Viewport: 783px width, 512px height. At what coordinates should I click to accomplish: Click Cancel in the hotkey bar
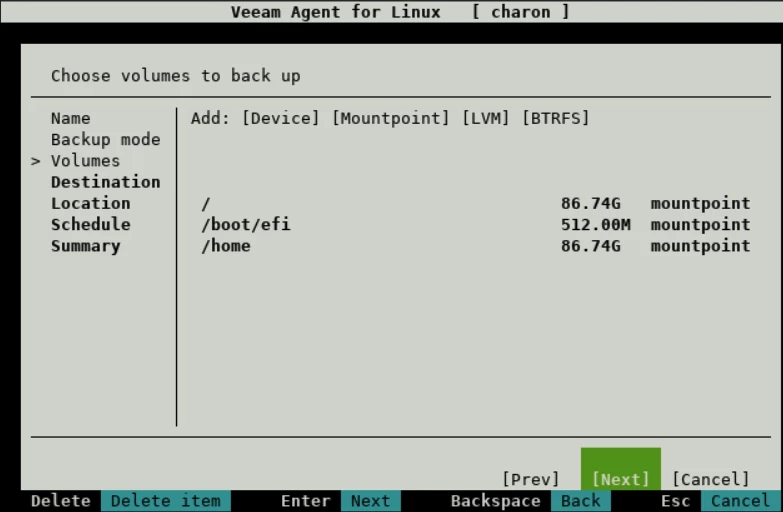741,501
